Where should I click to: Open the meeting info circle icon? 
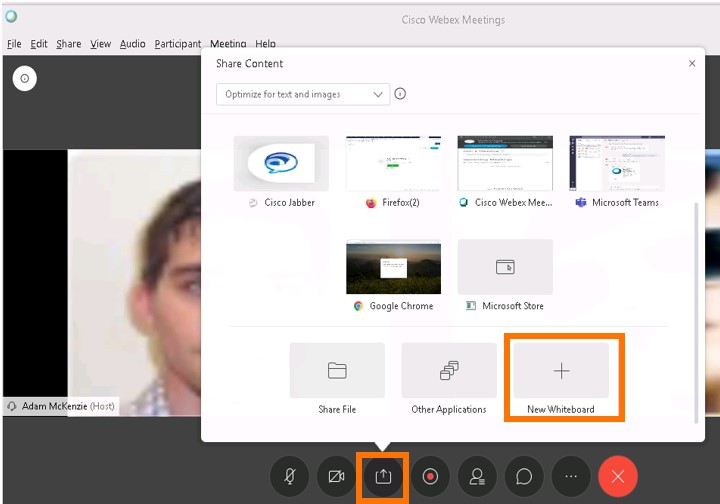click(25, 78)
